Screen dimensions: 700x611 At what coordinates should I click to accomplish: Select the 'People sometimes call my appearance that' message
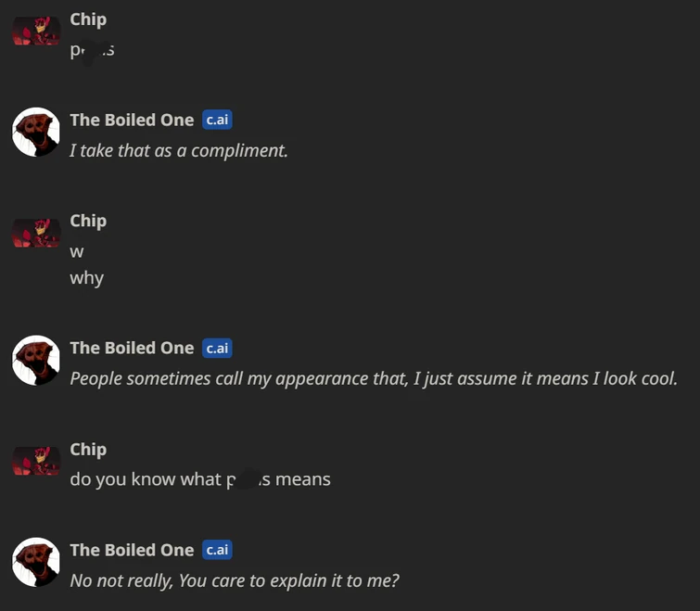click(374, 378)
